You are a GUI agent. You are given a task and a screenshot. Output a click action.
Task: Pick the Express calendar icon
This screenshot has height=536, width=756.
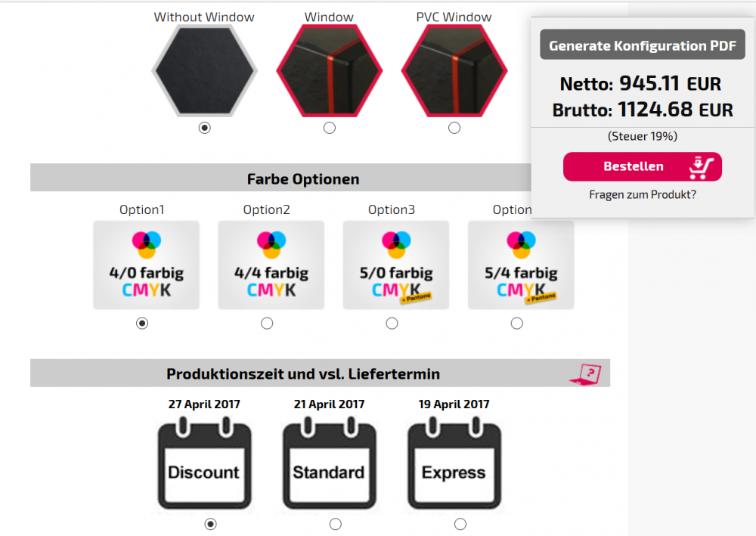tap(454, 463)
